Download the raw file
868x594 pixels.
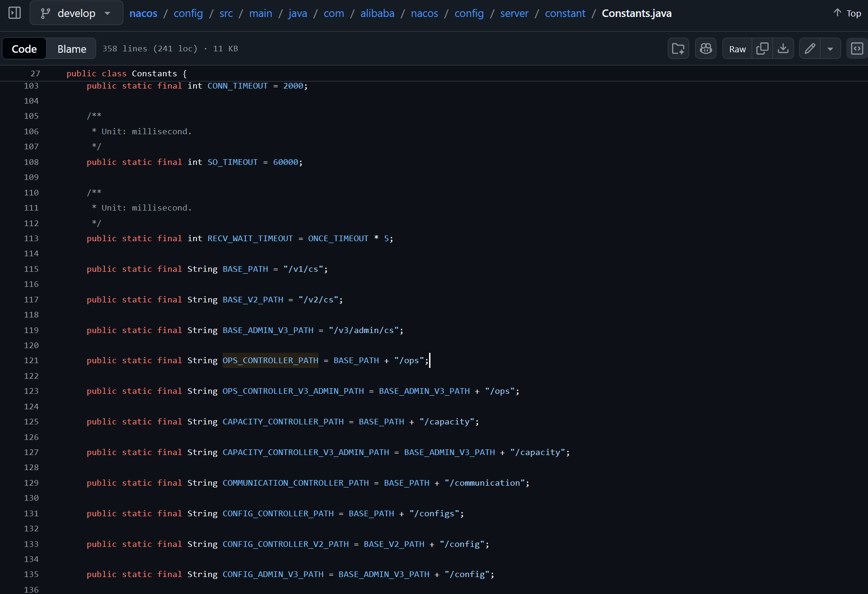pos(783,49)
